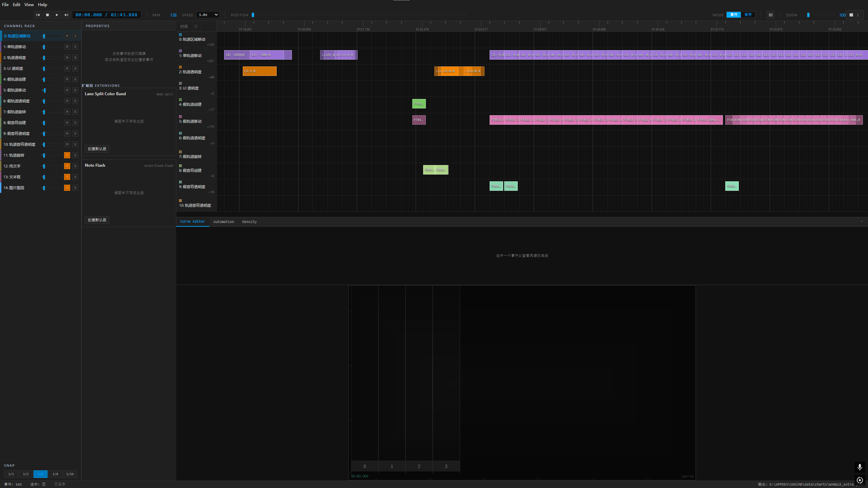
Task: Click the scissors cut tool icon
Action: [x=196, y=26]
